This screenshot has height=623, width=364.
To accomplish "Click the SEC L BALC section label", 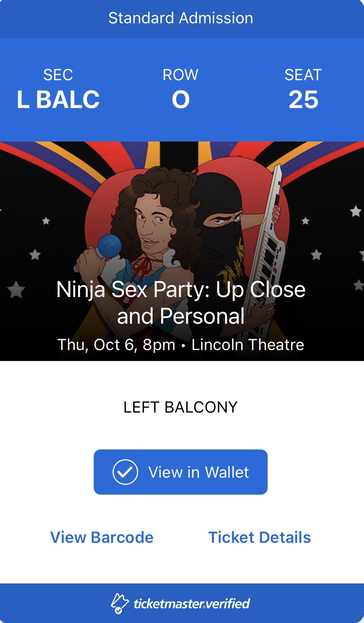I will (x=58, y=90).
